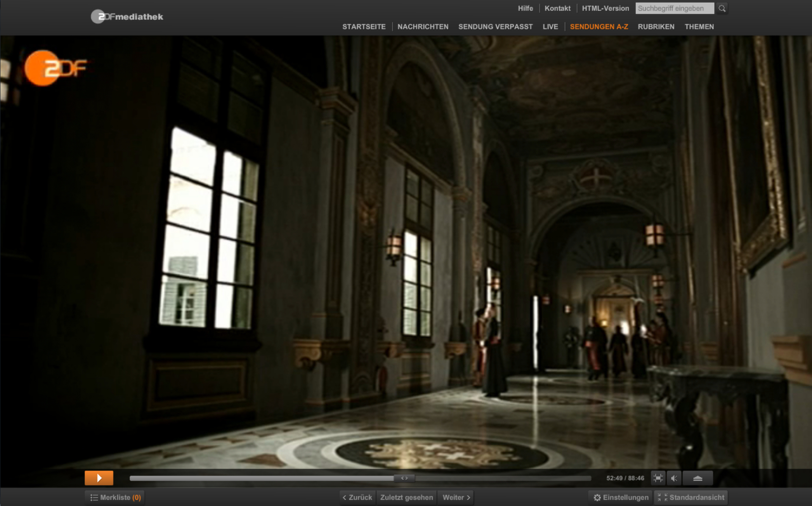Go to Sendung verpasst section
Viewport: 812px width, 506px height.
(495, 27)
